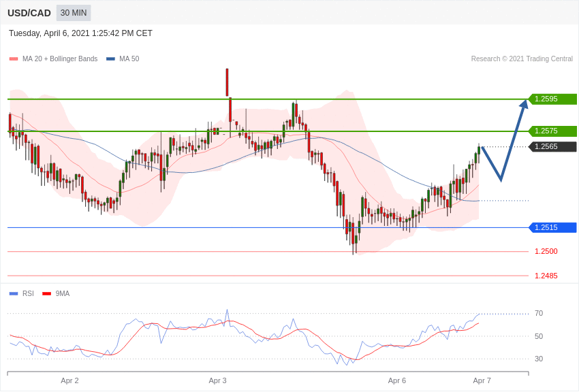Click the blue MA 50 legend swatch
Image resolution: width=579 pixels, height=392 pixels.
click(110, 59)
